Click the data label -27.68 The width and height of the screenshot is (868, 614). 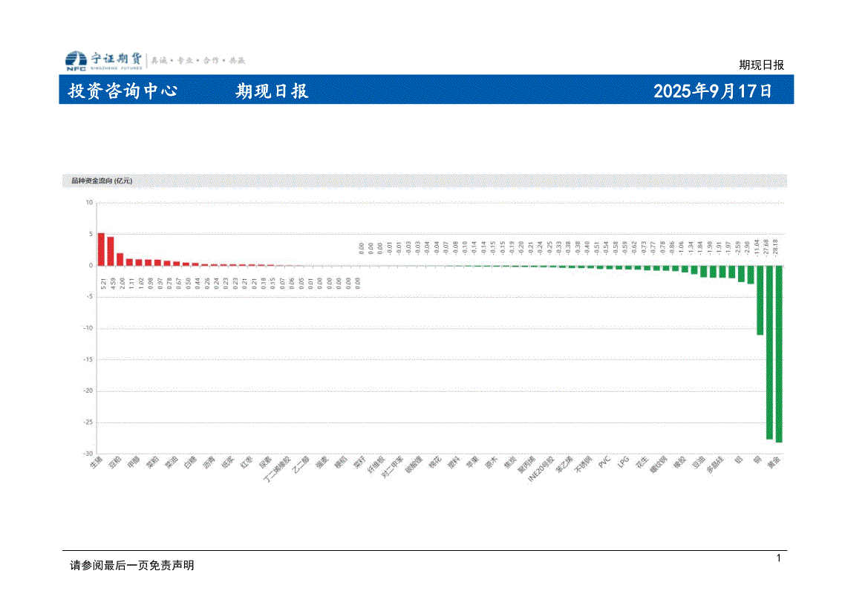click(x=766, y=247)
